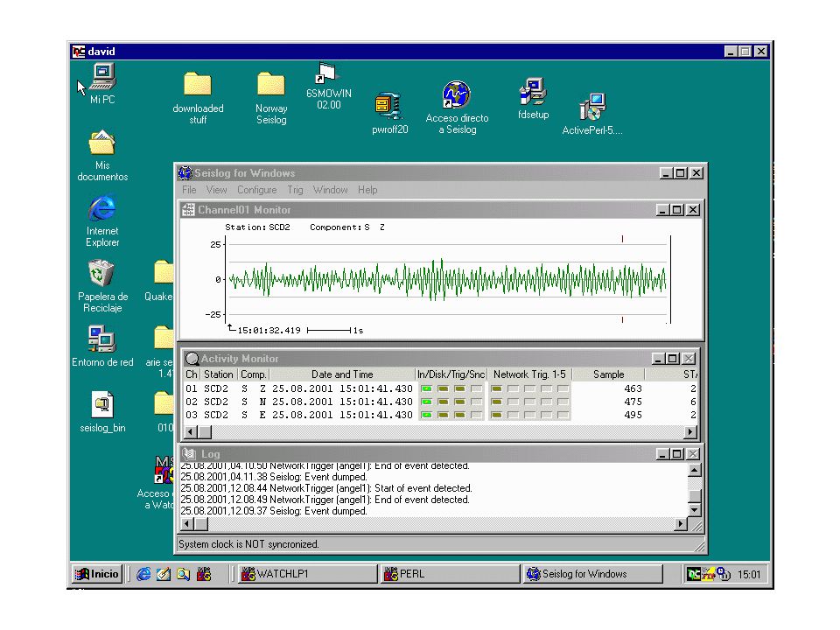The width and height of the screenshot is (840, 630).
Task: Switch to the WATCHLP1 taskbar button
Action: tap(307, 574)
